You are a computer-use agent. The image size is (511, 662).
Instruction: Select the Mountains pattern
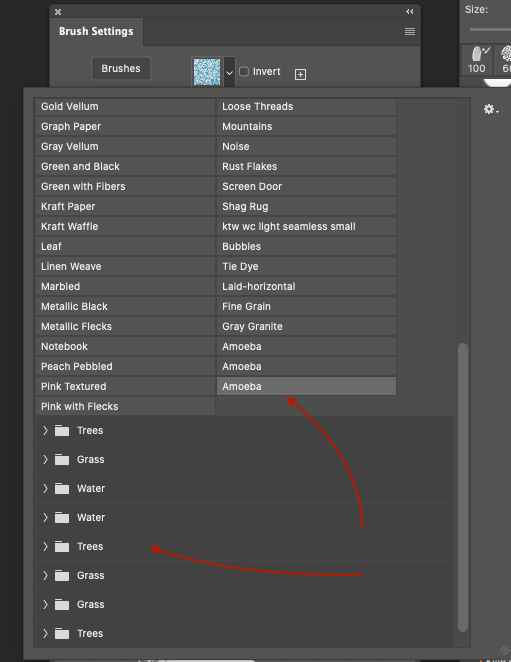coord(307,126)
